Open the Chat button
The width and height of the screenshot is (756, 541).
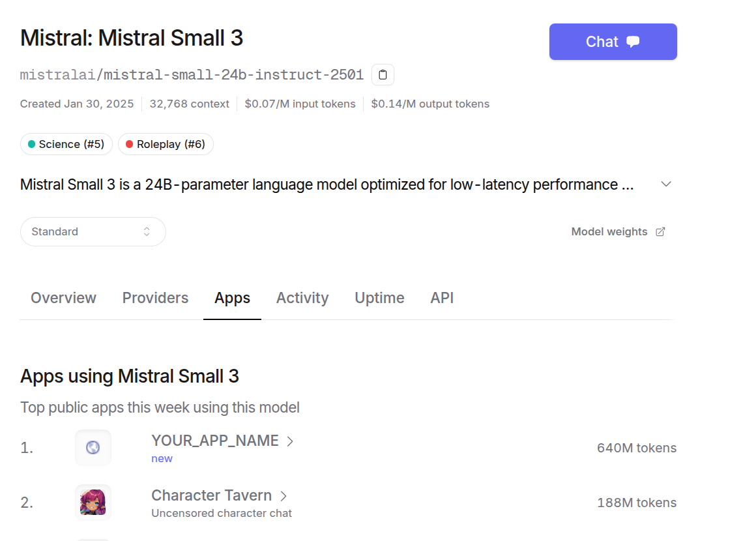tap(613, 42)
